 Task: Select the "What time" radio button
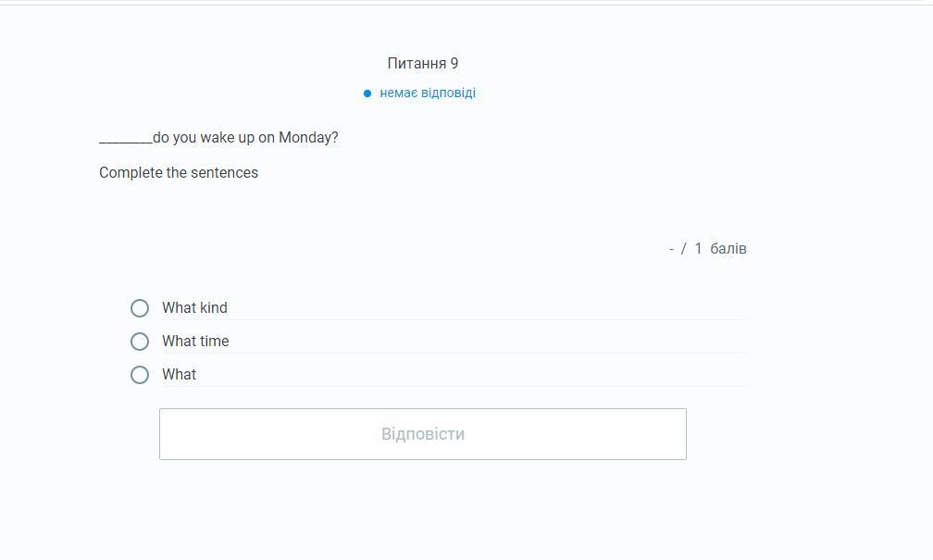point(140,342)
